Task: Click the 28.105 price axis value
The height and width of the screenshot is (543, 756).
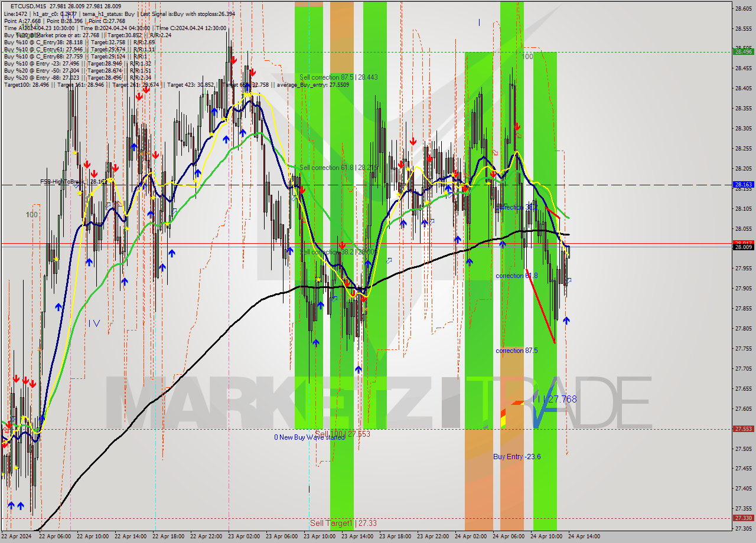Action: (x=743, y=209)
